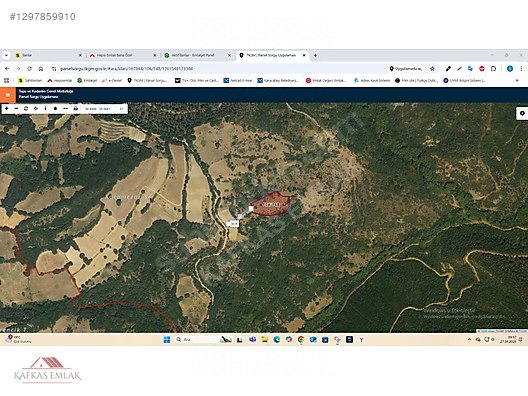Open the Chrome three-dot menu
The width and height of the screenshot is (528, 396).
[x=521, y=69]
